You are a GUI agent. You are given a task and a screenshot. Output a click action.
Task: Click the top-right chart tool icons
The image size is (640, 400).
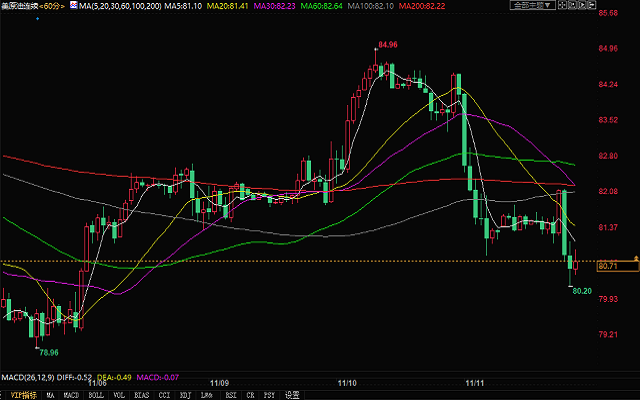(580, 6)
